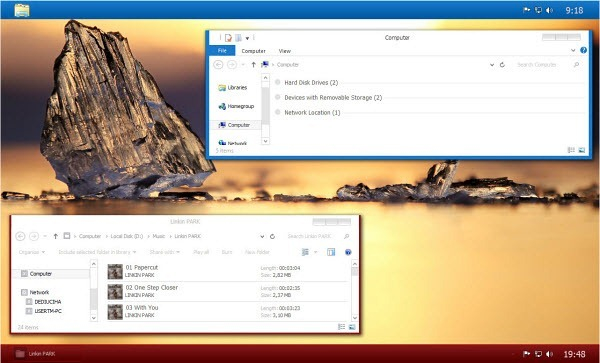Image resolution: width=600 pixels, height=363 pixels.
Task: Go up one level in Linkin PARK window
Action: [55, 236]
